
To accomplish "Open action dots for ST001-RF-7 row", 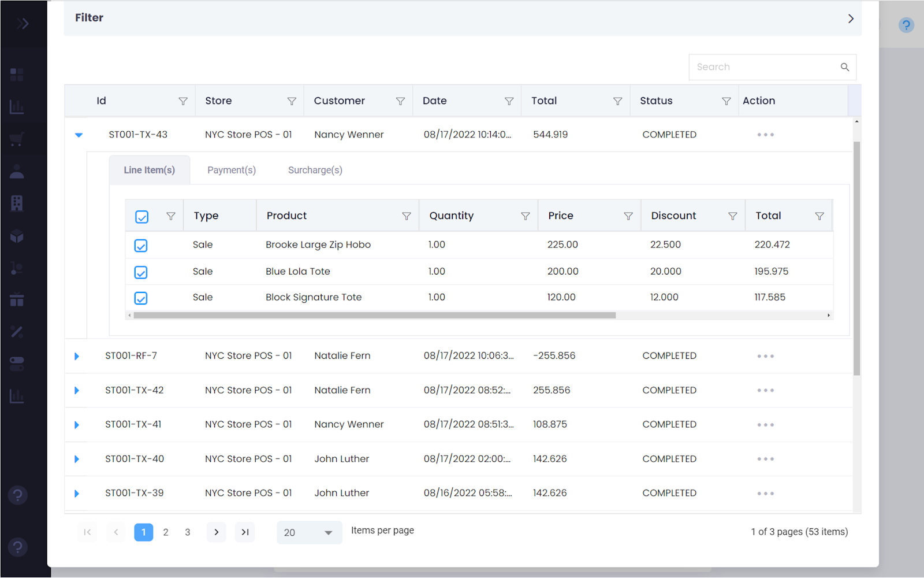I will [x=765, y=356].
